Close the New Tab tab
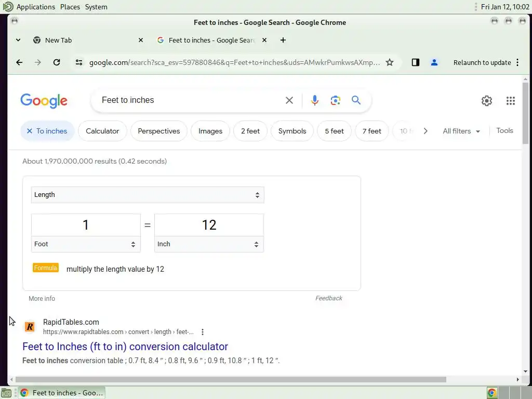532x399 pixels. click(x=141, y=40)
